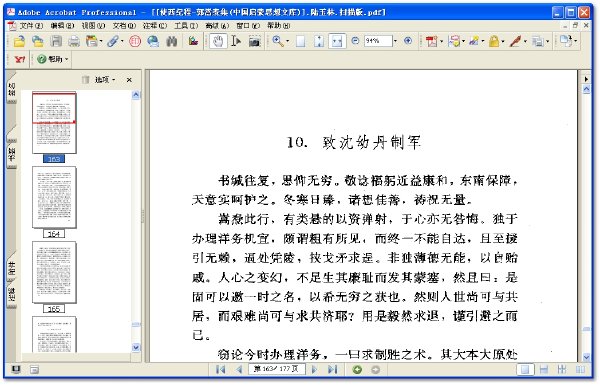
Task: Click the bottom vertical tab in the left sidebar
Action: [x=11, y=295]
